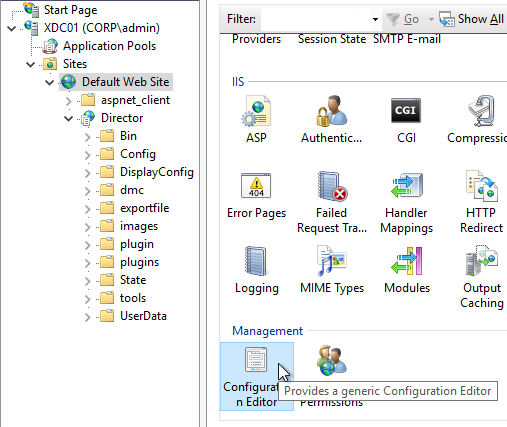This screenshot has width=507, height=427.
Task: Collapse the Director node
Action: pos(69,118)
